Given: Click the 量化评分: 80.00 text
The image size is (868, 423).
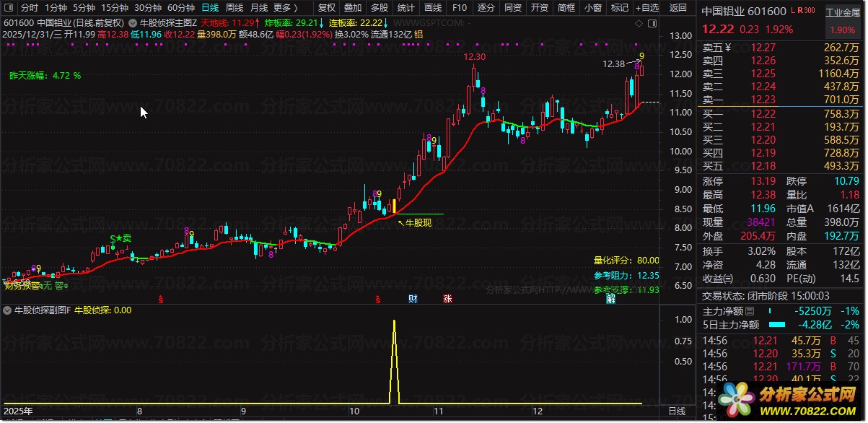Looking at the screenshot, I should [x=626, y=261].
